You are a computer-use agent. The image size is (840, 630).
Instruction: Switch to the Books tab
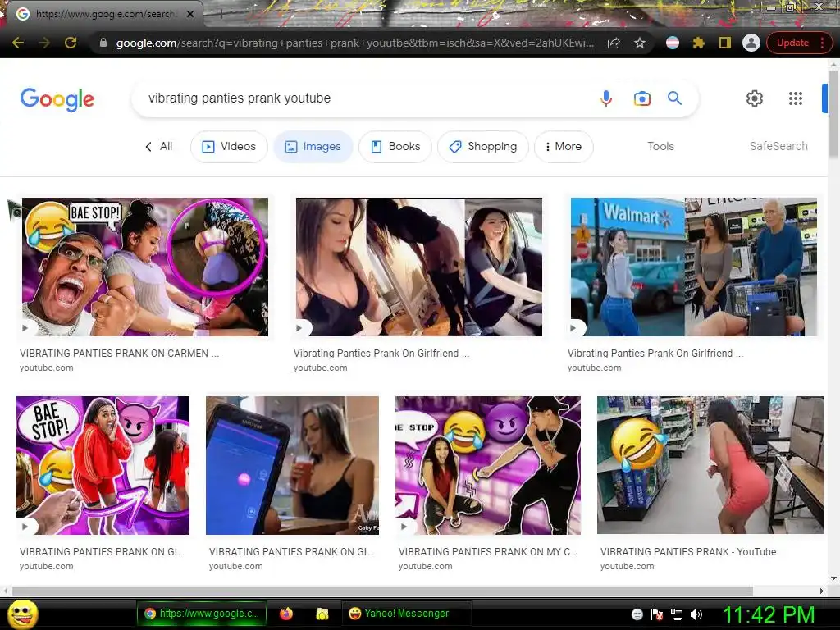(395, 146)
